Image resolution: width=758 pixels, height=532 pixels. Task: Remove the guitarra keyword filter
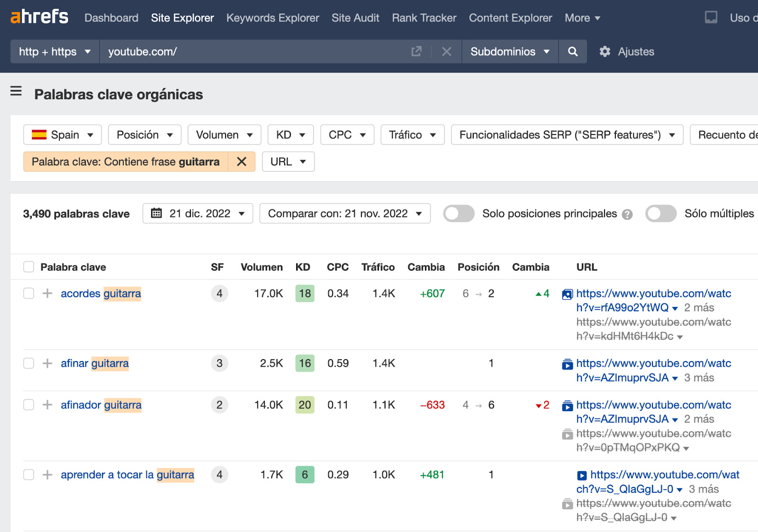coord(242,162)
